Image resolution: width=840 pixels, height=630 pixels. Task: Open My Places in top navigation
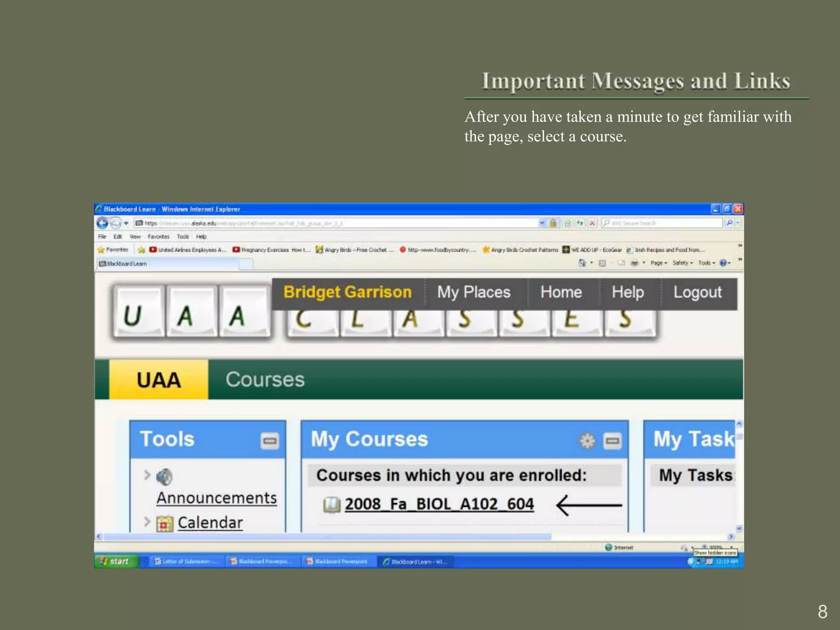click(474, 292)
